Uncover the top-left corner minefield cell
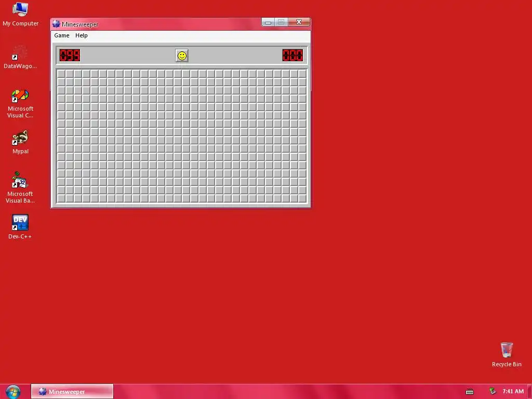Screen dimensions: 532x399 (61, 74)
